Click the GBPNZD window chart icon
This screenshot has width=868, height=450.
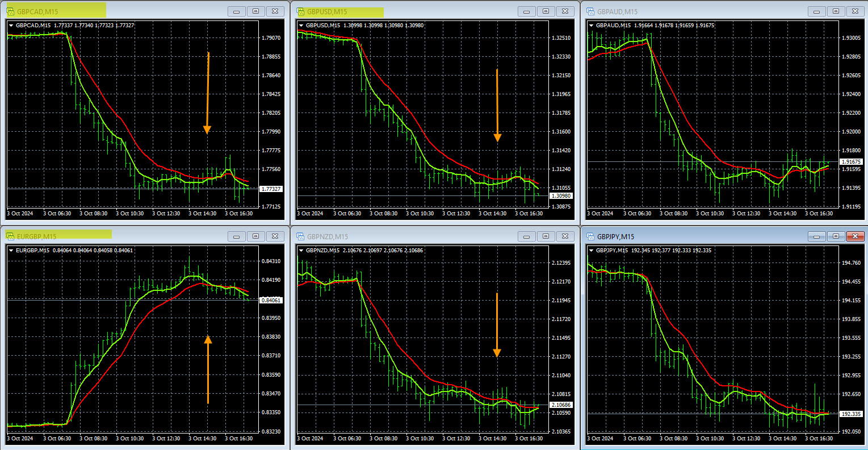[300, 236]
